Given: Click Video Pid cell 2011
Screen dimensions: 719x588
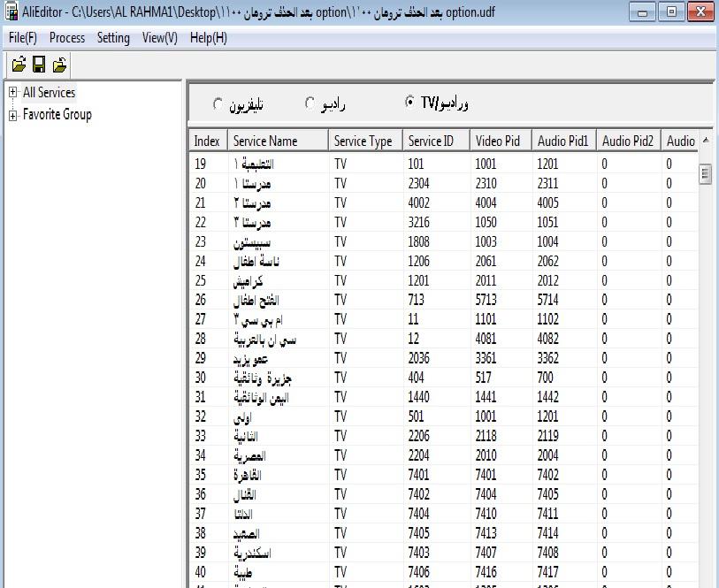Looking at the screenshot, I should [486, 280].
